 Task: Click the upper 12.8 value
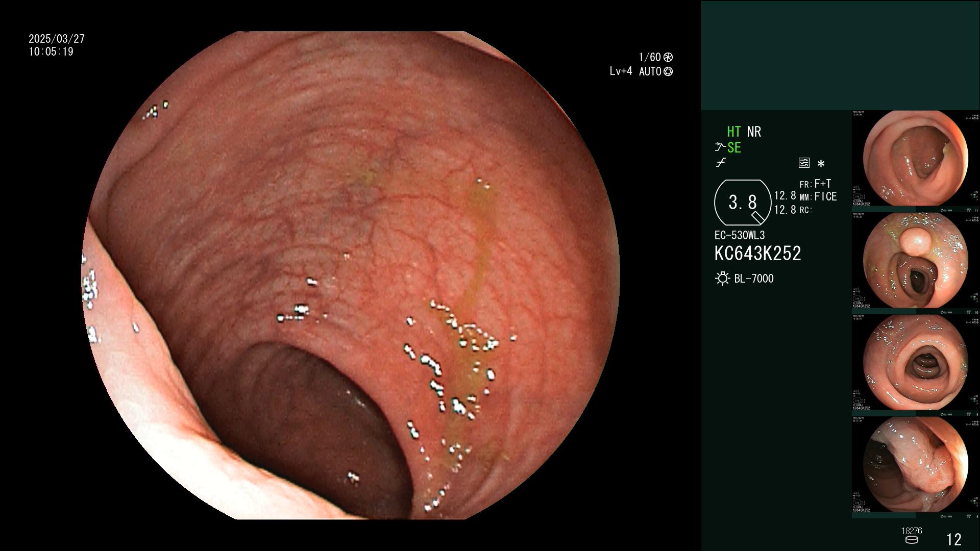point(785,195)
